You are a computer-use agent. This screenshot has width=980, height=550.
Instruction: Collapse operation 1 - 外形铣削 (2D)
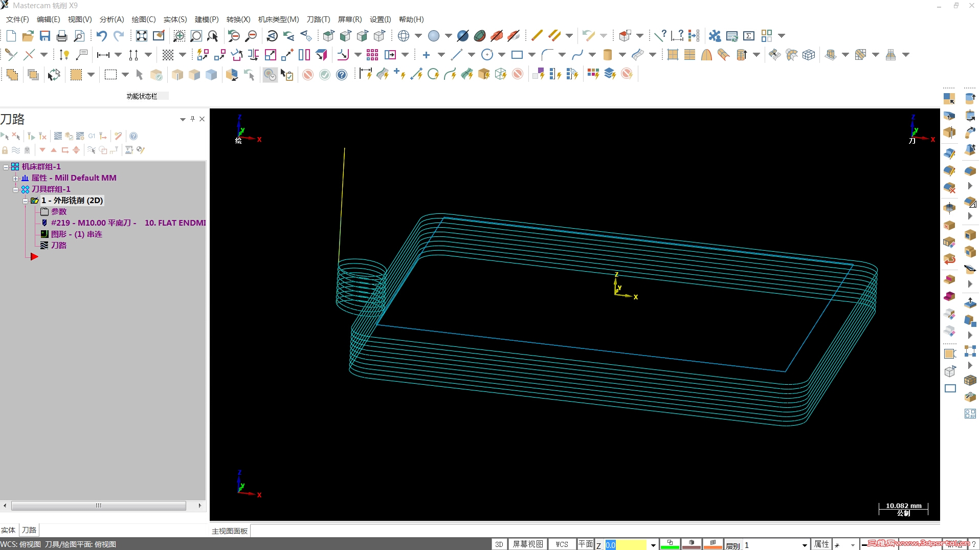(25, 201)
